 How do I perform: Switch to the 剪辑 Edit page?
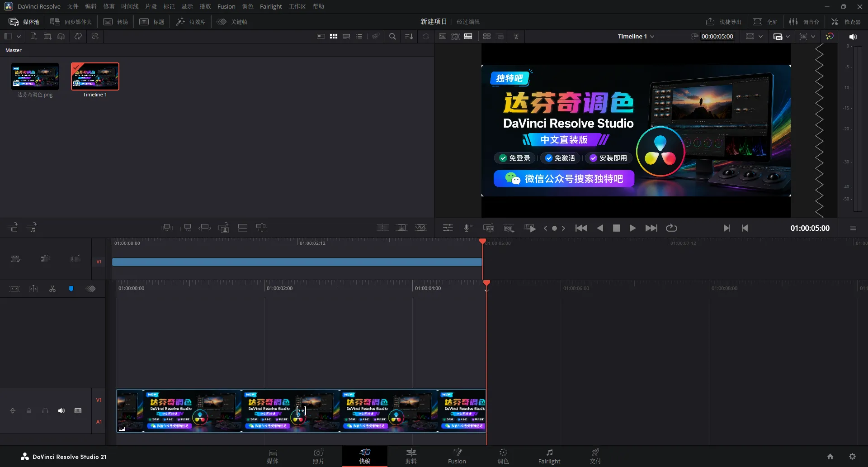411,456
